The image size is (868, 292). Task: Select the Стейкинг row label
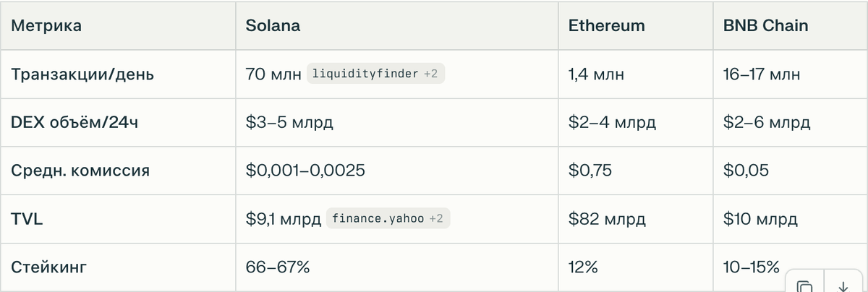click(49, 267)
